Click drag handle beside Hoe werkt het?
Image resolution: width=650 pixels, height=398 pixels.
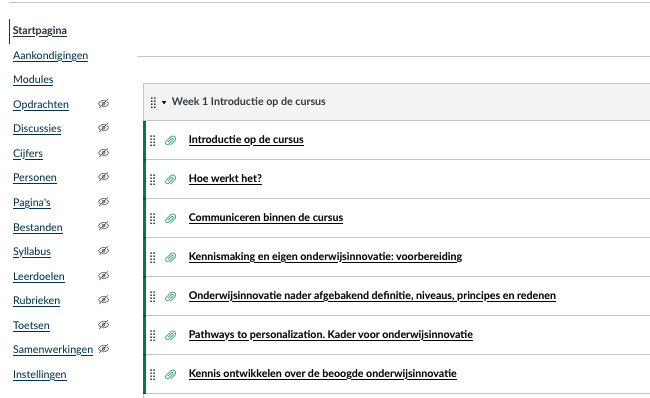point(153,180)
